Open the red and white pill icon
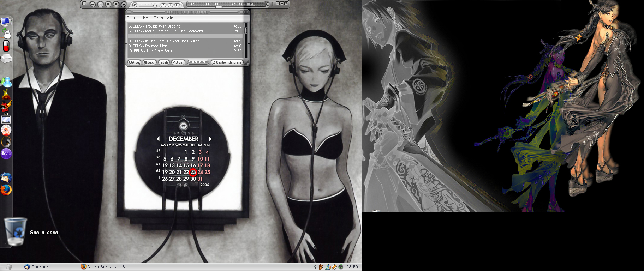The width and height of the screenshot is (644, 271). (x=6, y=46)
